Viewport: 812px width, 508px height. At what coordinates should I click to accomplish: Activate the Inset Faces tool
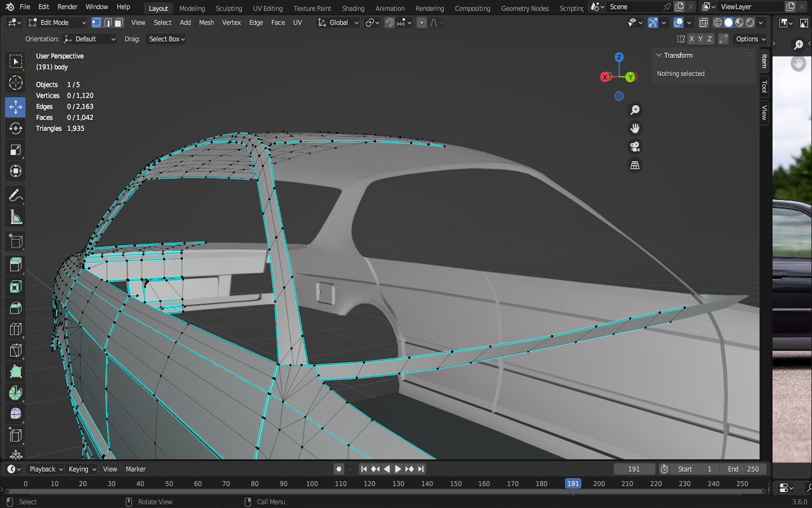[16, 287]
